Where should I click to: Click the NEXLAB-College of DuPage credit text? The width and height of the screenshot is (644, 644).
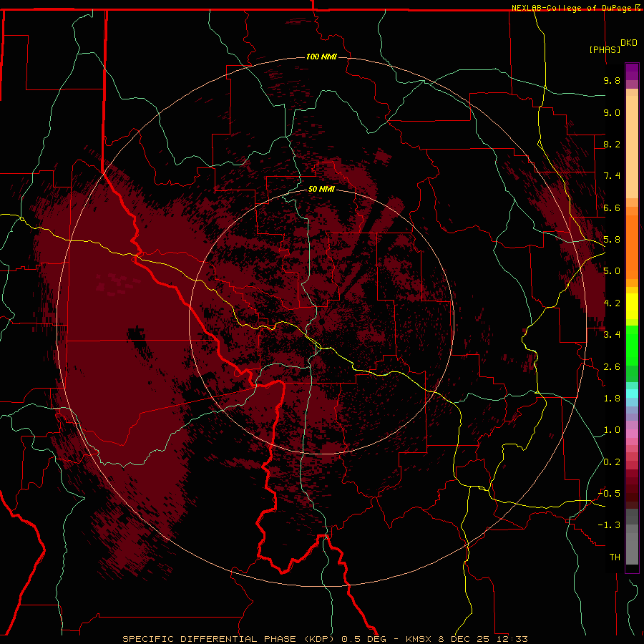(572, 8)
